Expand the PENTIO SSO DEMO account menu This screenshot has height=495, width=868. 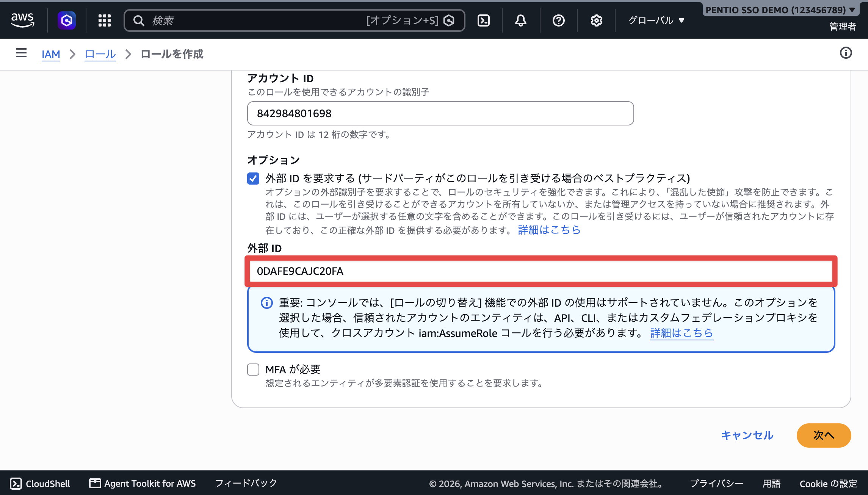pyautogui.click(x=780, y=10)
